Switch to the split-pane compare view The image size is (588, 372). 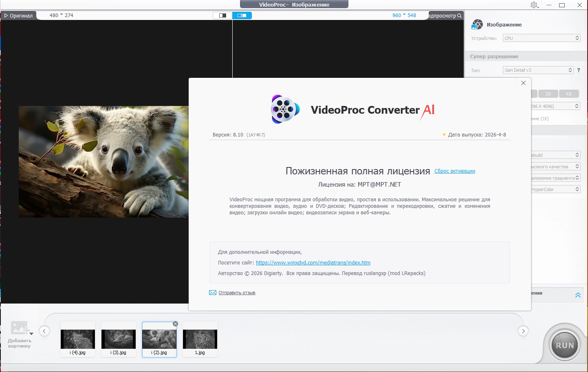pyautogui.click(x=242, y=15)
